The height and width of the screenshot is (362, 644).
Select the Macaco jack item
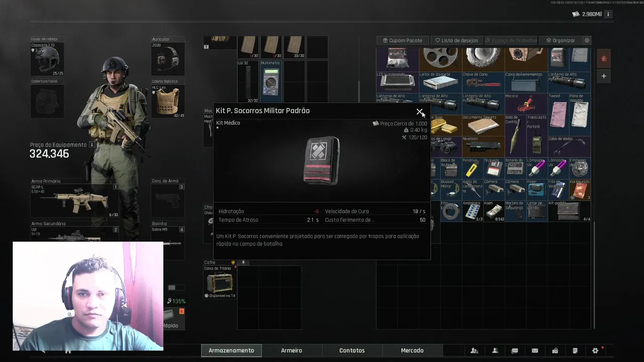[526, 104]
